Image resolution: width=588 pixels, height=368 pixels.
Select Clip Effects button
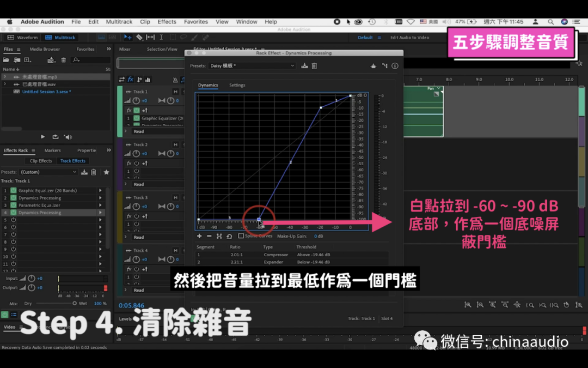pyautogui.click(x=41, y=161)
